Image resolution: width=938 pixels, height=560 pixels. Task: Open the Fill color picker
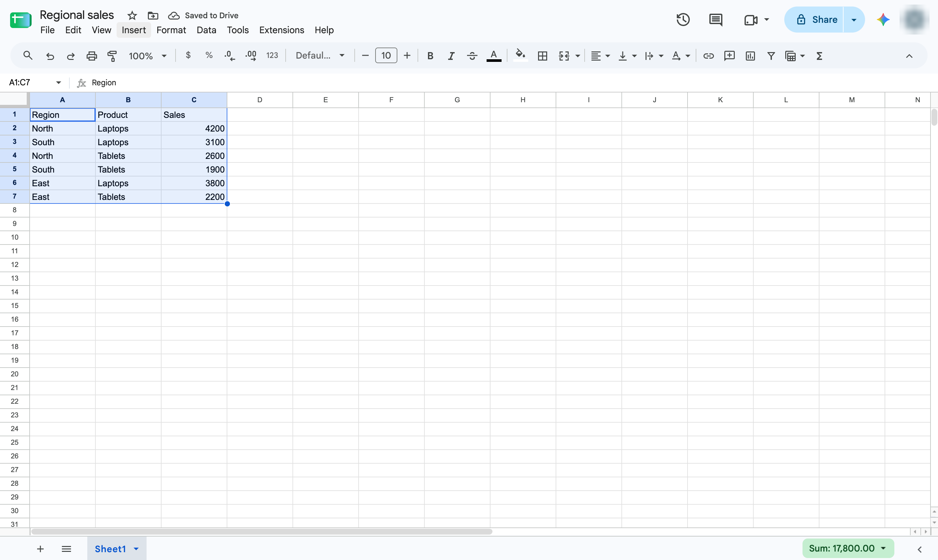click(x=520, y=56)
